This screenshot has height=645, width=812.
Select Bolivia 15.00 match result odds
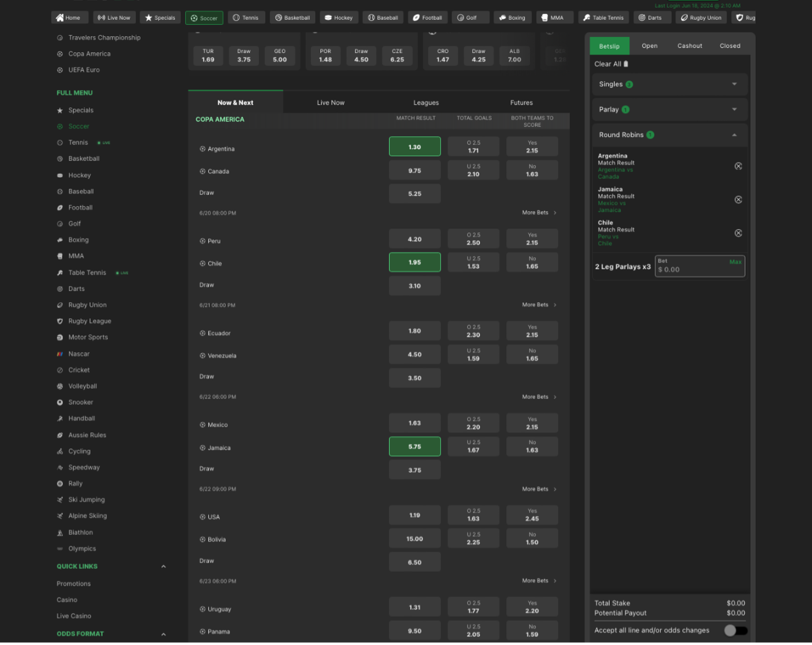[415, 539]
